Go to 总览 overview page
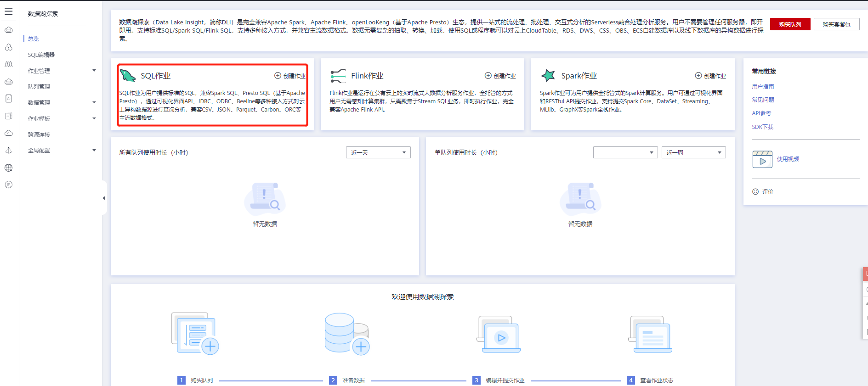Image resolution: width=868 pixels, height=386 pixels. tap(34, 39)
